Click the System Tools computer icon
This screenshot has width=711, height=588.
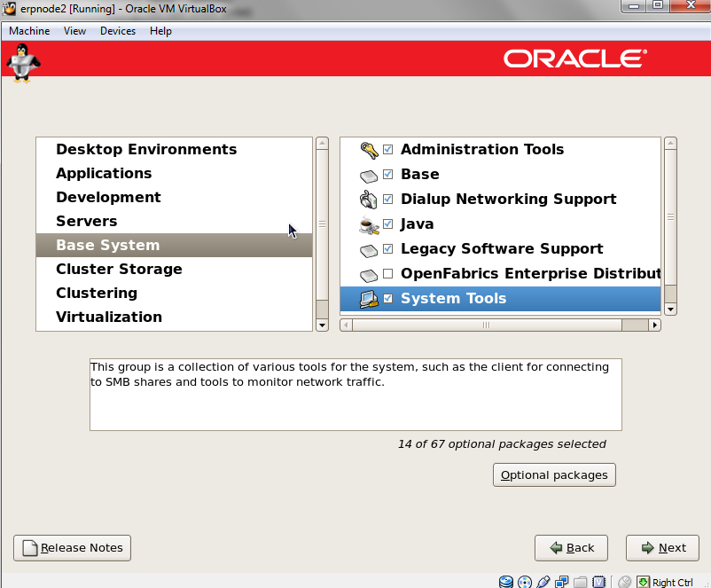tap(369, 300)
